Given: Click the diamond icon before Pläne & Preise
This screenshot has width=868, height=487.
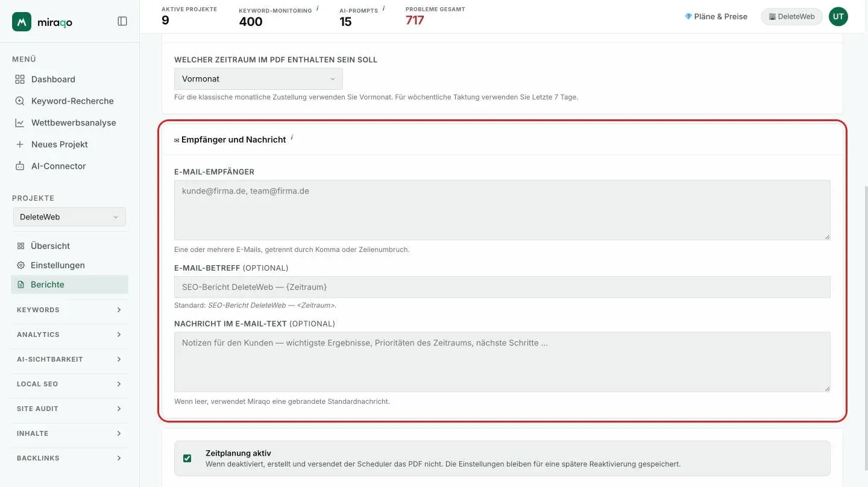Looking at the screenshot, I should pyautogui.click(x=688, y=16).
